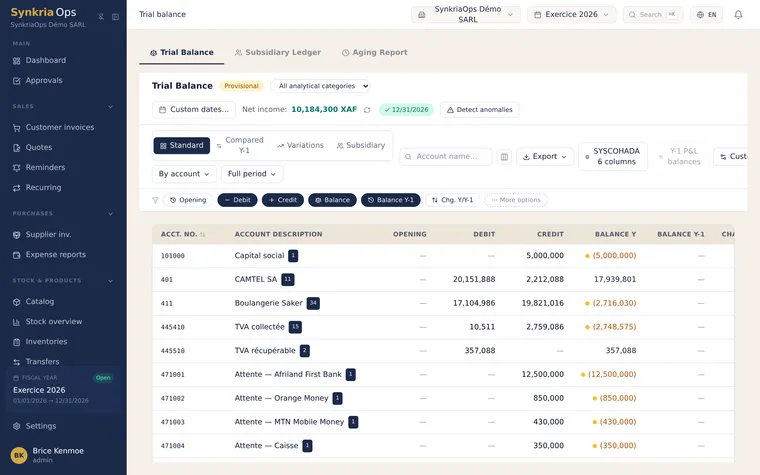Open the Export dropdown
Viewport: 760px width, 475px height.
(x=545, y=157)
